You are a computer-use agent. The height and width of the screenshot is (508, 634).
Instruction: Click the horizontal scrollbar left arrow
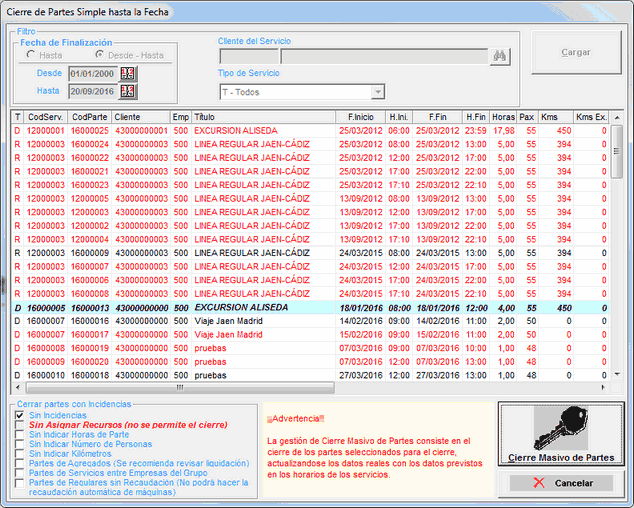pos(18,387)
